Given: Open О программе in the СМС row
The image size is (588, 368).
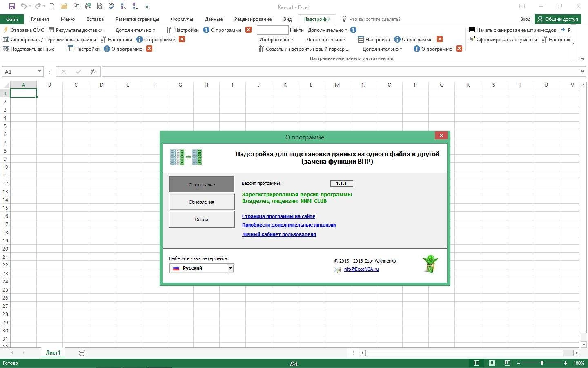Looking at the screenshot, I should pos(222,30).
